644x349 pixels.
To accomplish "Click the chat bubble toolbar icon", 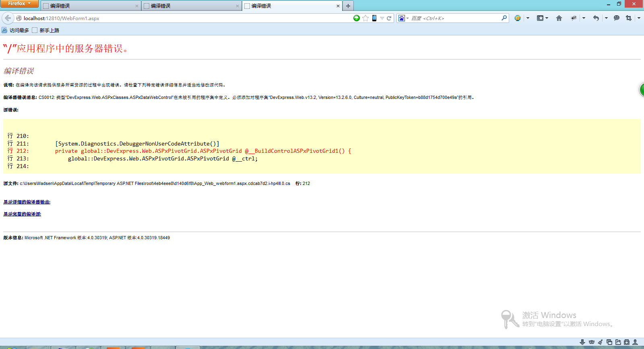I will pyautogui.click(x=616, y=18).
